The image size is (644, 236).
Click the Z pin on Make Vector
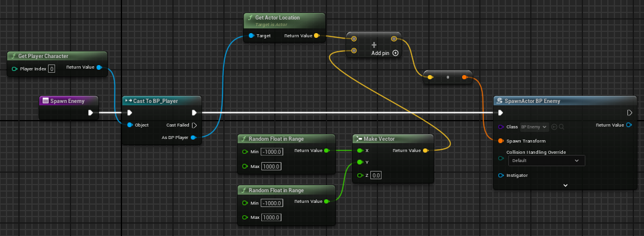pos(360,175)
